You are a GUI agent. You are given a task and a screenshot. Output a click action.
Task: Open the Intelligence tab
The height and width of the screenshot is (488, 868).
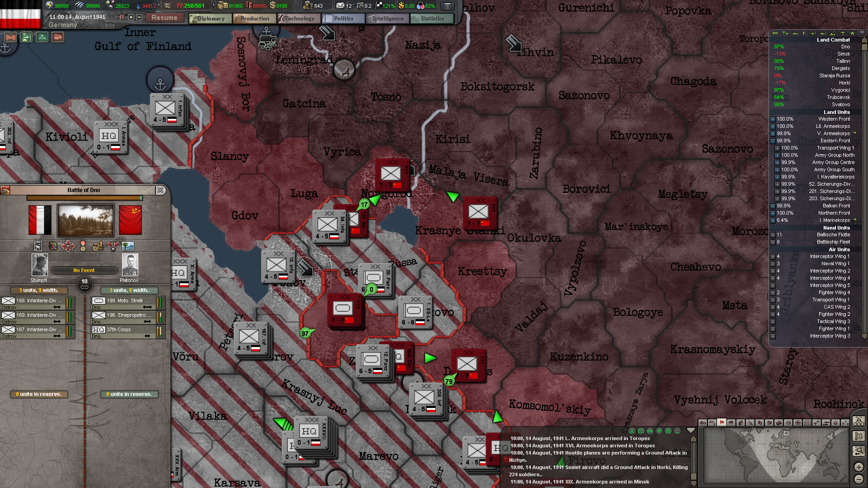point(387,19)
